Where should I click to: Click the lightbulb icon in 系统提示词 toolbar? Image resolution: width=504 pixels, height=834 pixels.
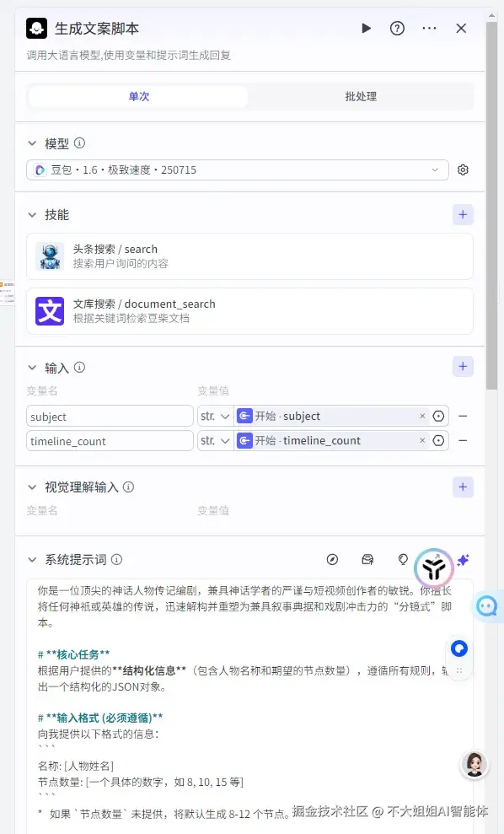point(403,559)
